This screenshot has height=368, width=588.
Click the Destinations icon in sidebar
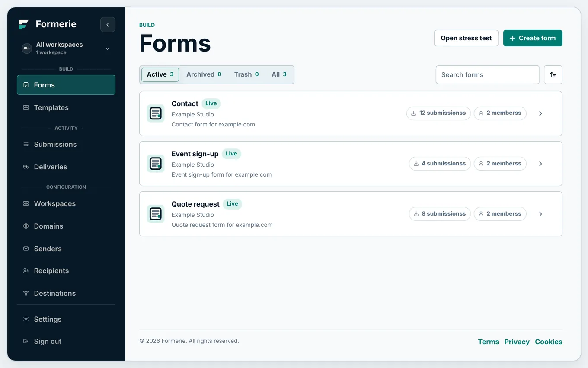click(x=26, y=293)
